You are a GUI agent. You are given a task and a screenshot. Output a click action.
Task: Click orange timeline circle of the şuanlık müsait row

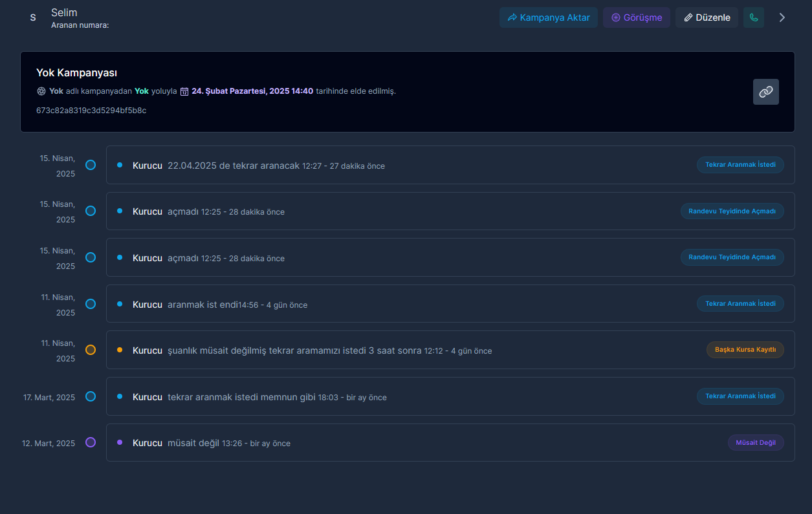[x=91, y=350]
